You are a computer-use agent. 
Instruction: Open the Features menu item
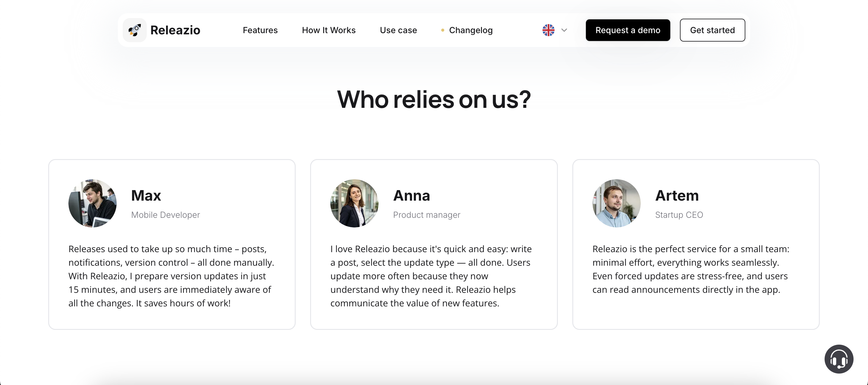260,30
